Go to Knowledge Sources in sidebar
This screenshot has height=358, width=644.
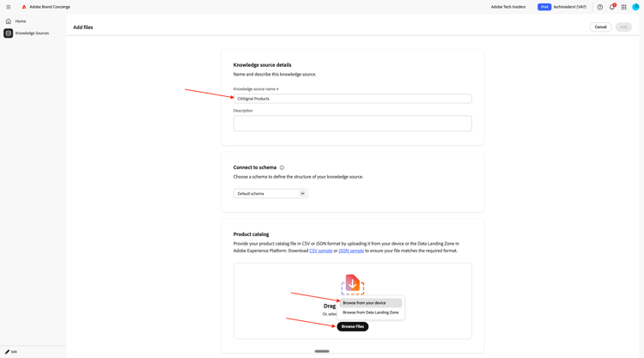click(x=32, y=33)
